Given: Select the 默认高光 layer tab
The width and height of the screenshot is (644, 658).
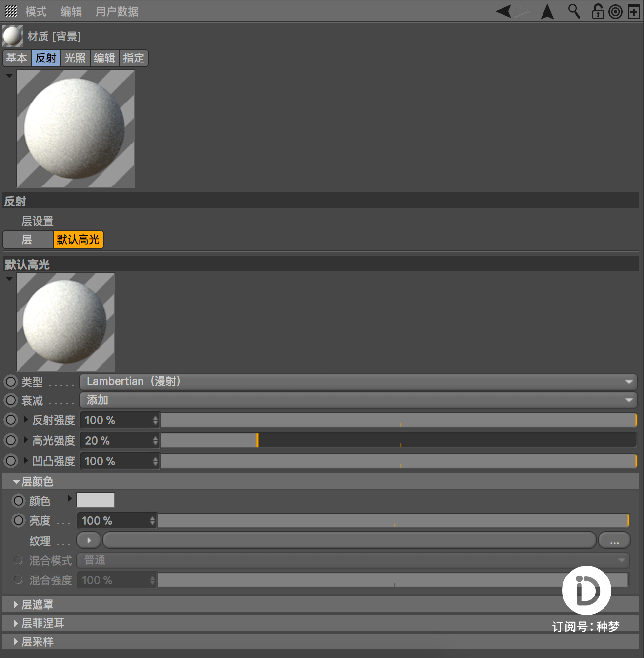Looking at the screenshot, I should (x=78, y=240).
